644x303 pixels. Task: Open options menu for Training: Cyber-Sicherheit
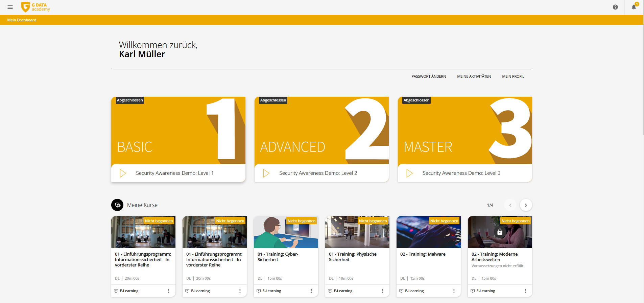(311, 291)
